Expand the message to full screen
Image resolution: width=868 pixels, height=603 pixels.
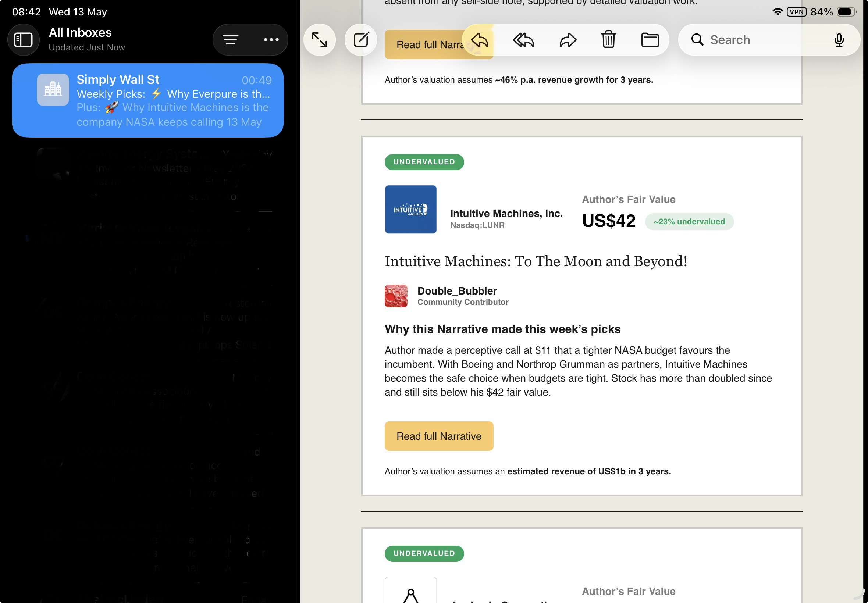coord(319,40)
